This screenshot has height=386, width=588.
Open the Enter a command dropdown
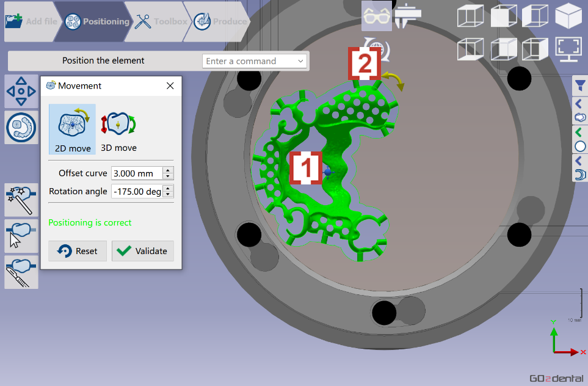(254, 61)
